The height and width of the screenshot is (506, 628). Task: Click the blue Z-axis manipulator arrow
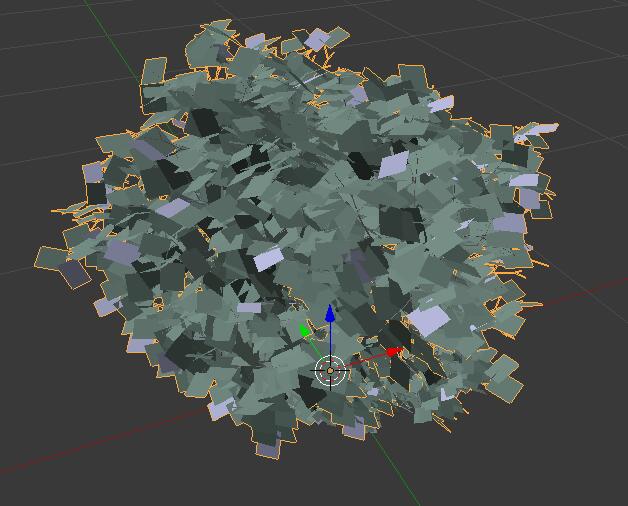pos(330,314)
